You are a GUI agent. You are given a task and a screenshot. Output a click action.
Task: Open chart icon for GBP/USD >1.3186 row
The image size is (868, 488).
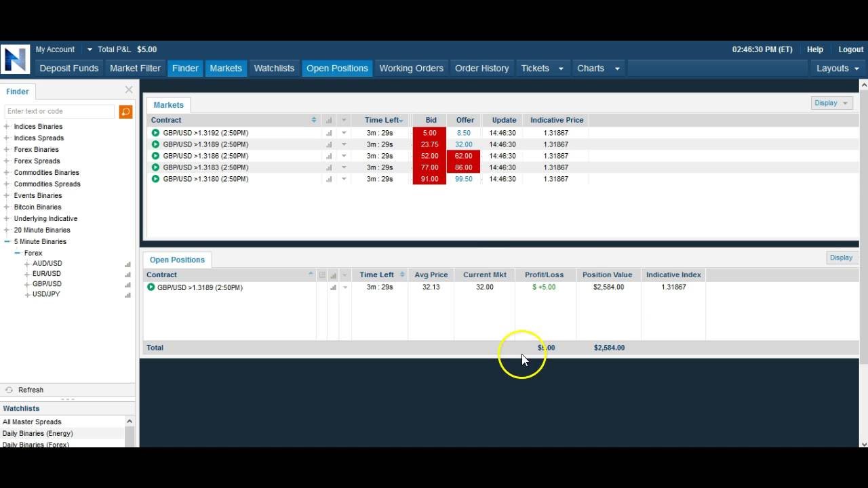click(329, 156)
